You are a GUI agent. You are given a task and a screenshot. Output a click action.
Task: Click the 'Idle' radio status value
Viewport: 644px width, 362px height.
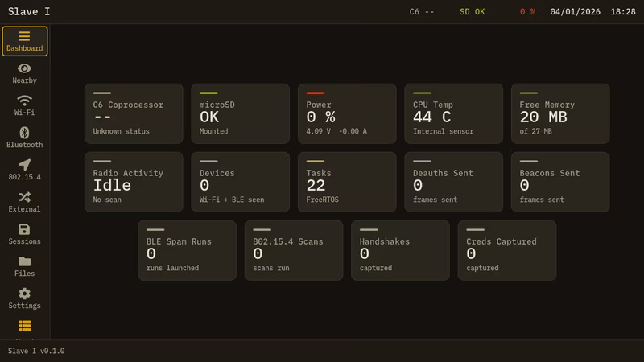pyautogui.click(x=112, y=186)
